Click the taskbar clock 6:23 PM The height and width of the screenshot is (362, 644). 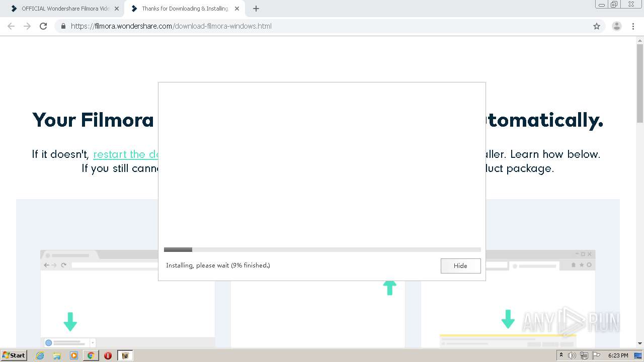618,355
